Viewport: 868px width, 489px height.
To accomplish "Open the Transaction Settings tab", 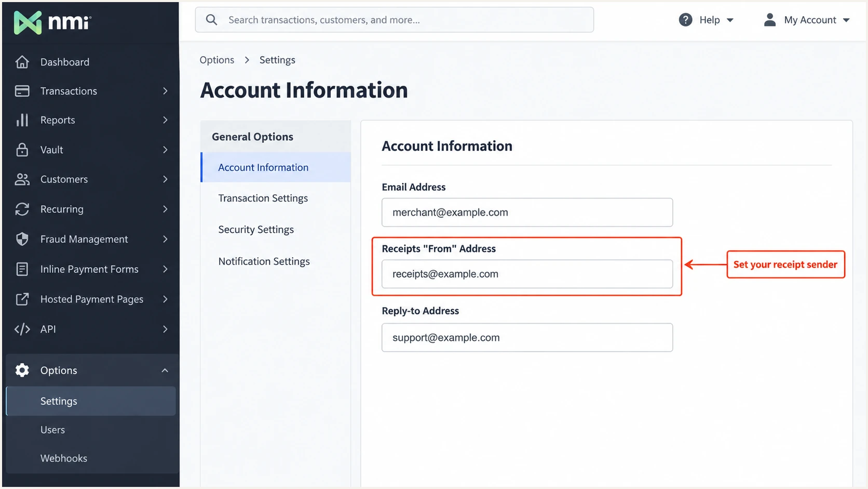I will tap(263, 198).
